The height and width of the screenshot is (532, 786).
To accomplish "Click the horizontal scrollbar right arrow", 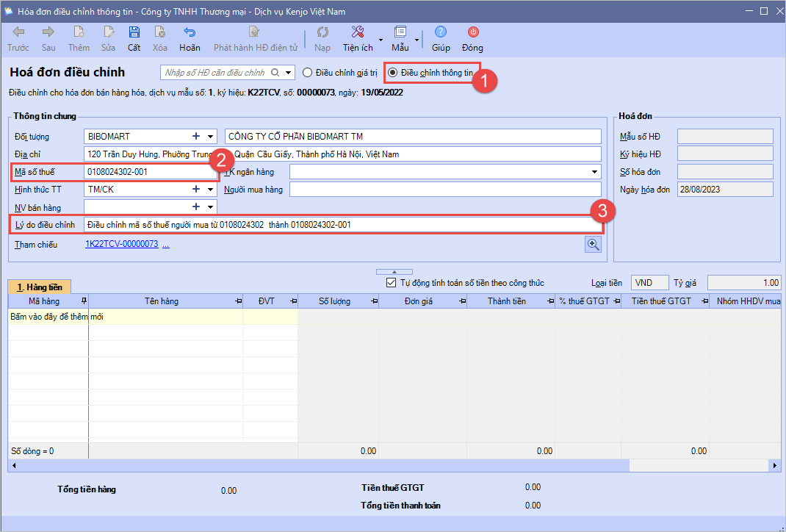I will click(775, 466).
